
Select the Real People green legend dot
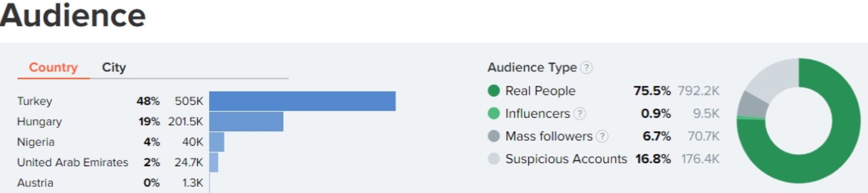(x=494, y=91)
